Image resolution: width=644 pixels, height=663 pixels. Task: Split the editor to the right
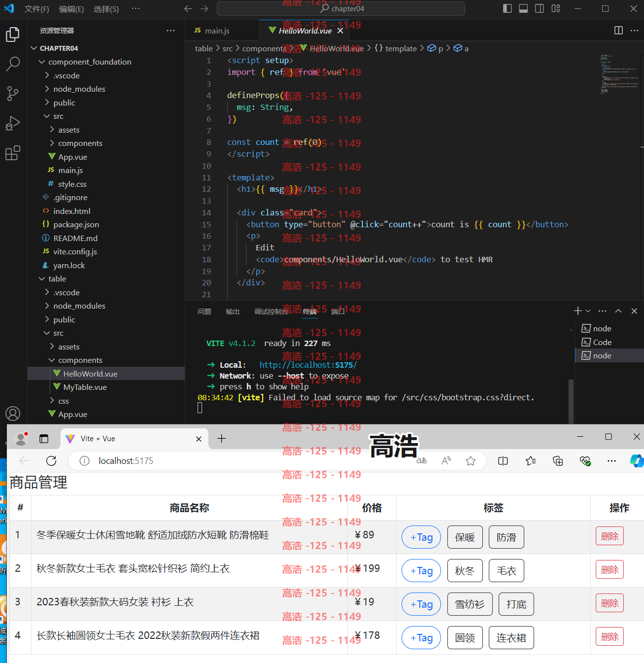(618, 31)
